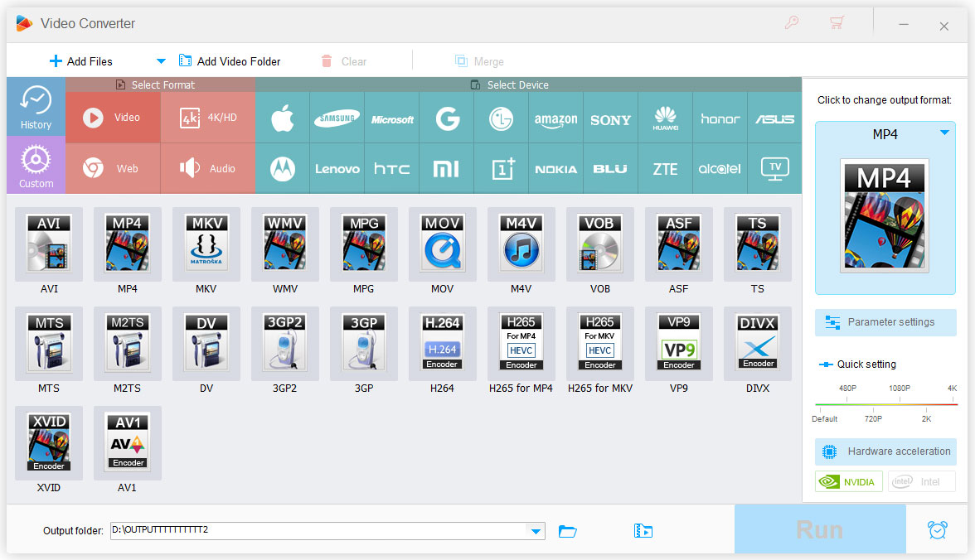Pick the XVID encoder format
975x560 pixels.
(48, 443)
